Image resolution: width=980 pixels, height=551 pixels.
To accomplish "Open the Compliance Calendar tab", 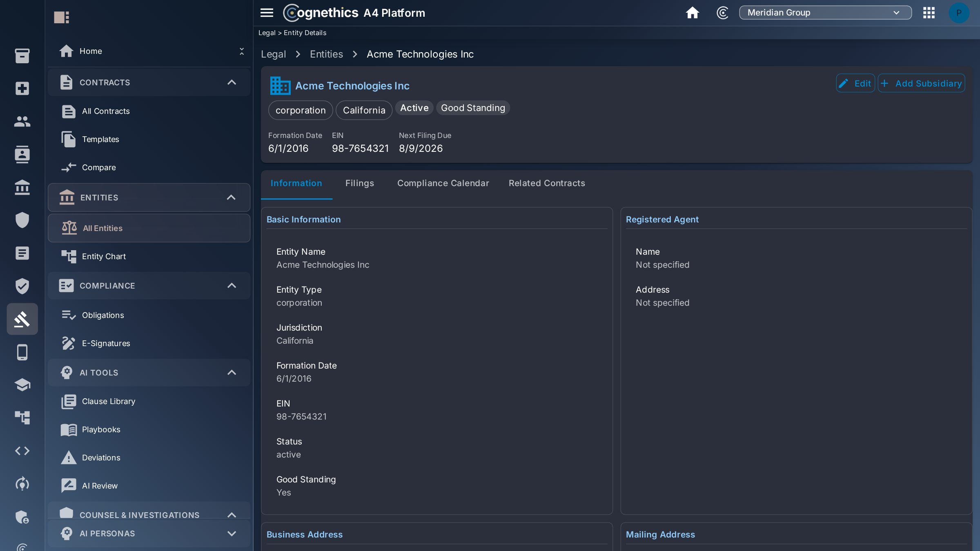I will pyautogui.click(x=443, y=183).
